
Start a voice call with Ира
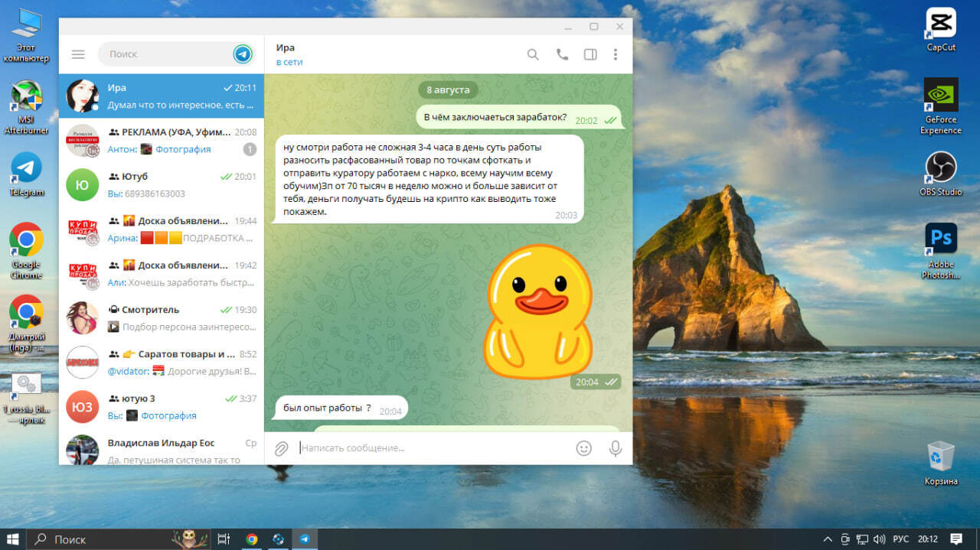click(x=562, y=54)
